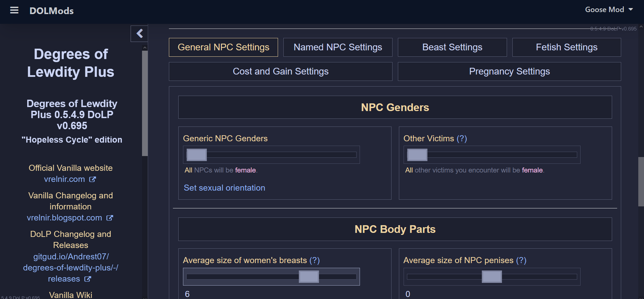This screenshot has height=299, width=644.
Task: Open the hamburger menu icon
Action: point(14,10)
